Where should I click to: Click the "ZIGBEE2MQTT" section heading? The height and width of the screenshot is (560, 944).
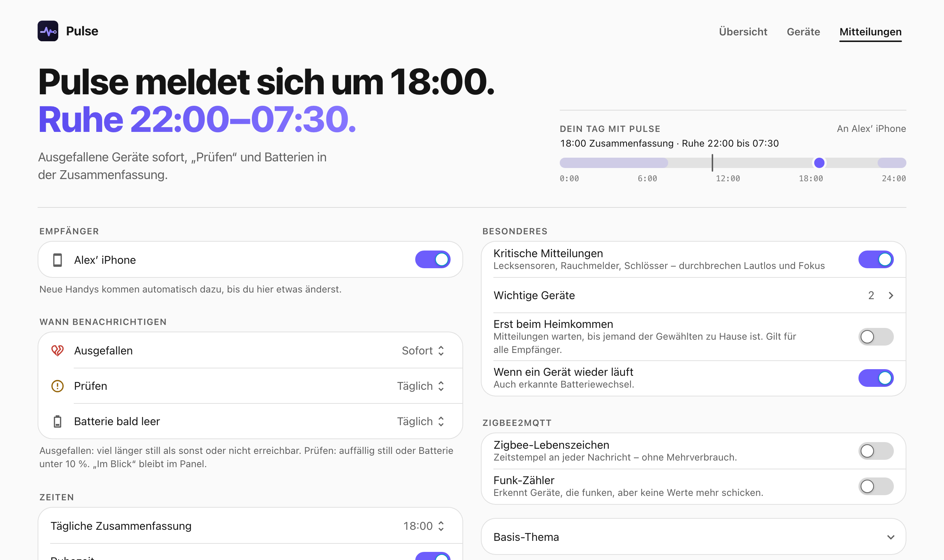517,423
